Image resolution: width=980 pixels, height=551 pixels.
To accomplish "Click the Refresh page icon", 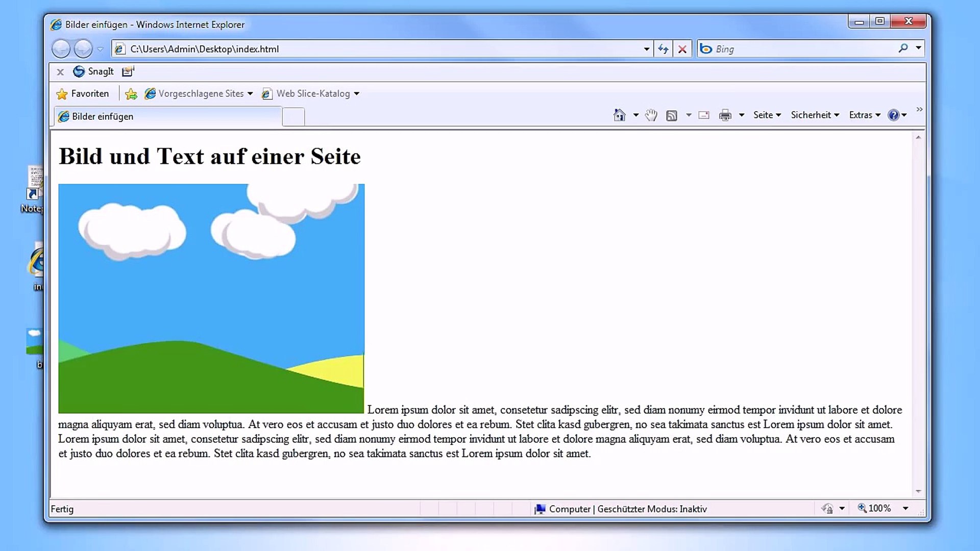I will pyautogui.click(x=663, y=49).
